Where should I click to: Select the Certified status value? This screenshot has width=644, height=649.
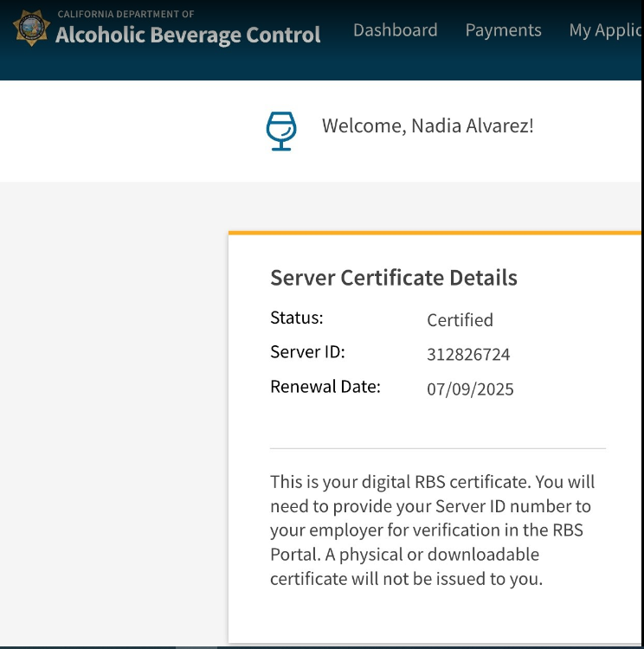coord(460,320)
